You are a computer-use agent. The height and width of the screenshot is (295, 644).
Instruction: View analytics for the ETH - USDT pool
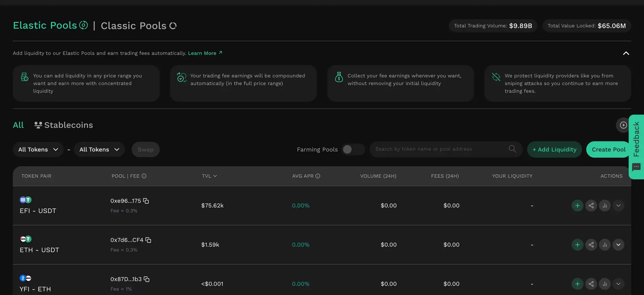605,245
